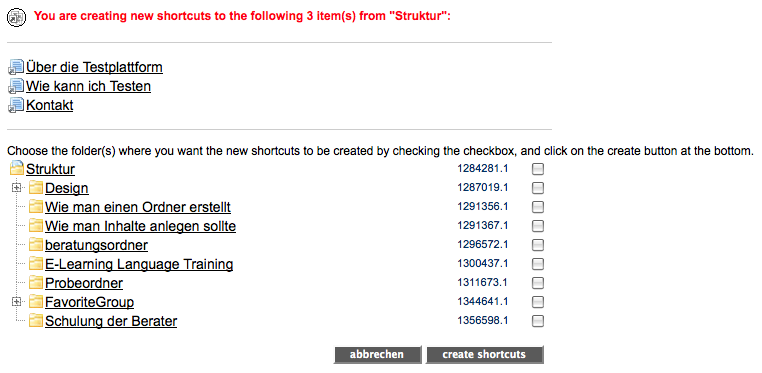Click the ID 1311673.1 next to Probeordner
This screenshot has height=373, width=762.
click(x=483, y=283)
